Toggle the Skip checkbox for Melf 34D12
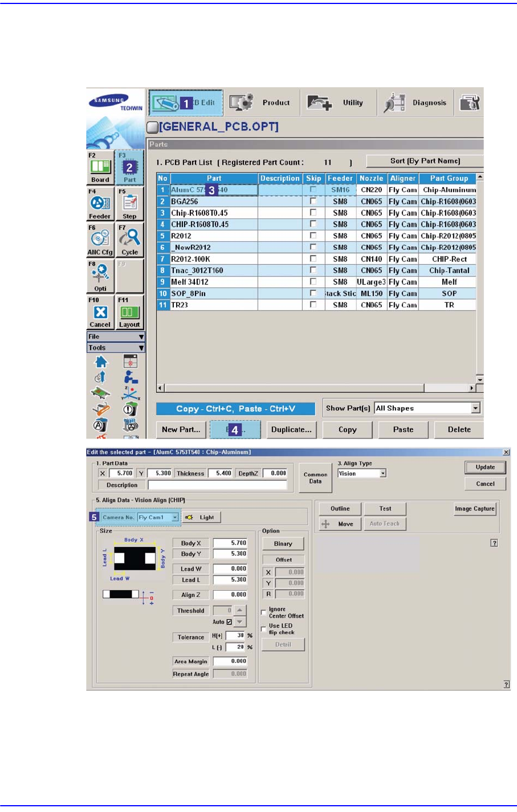 [313, 282]
